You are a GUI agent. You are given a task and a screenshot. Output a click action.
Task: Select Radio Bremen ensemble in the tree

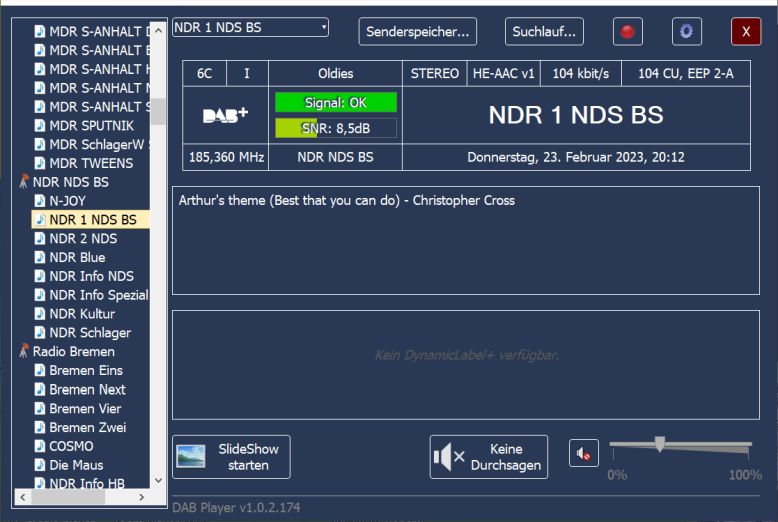point(73,351)
